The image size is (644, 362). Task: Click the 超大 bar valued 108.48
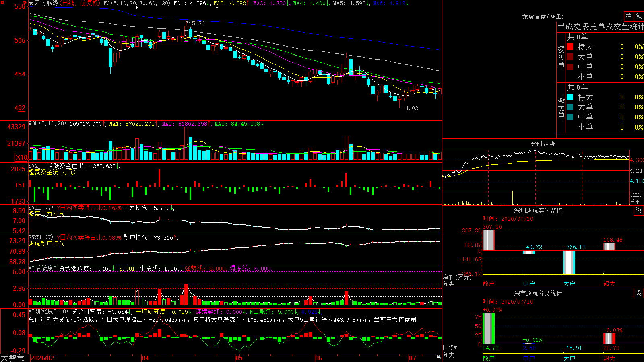pyautogui.click(x=609, y=247)
